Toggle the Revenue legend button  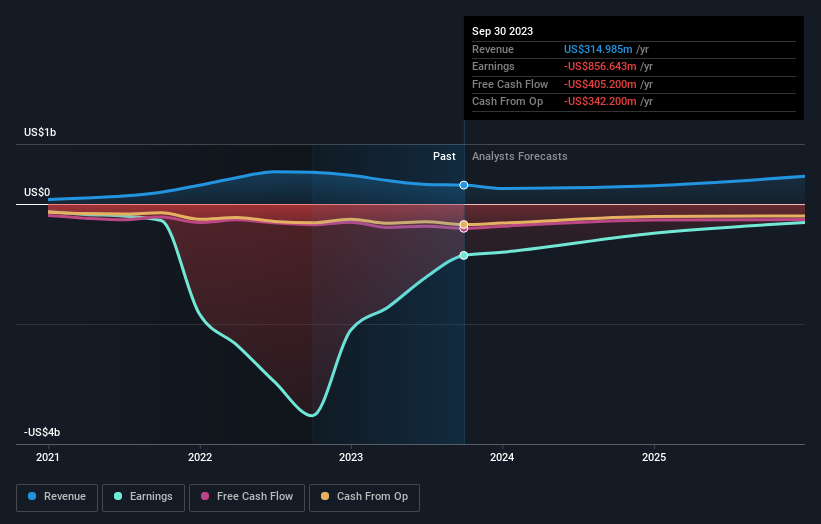point(57,497)
